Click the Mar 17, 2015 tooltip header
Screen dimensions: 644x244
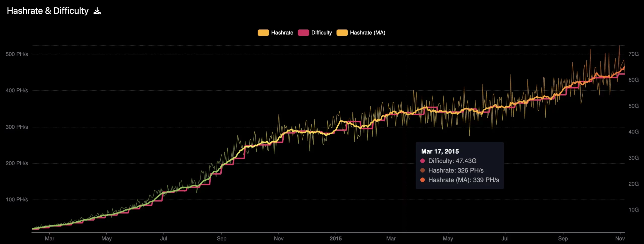440,151
